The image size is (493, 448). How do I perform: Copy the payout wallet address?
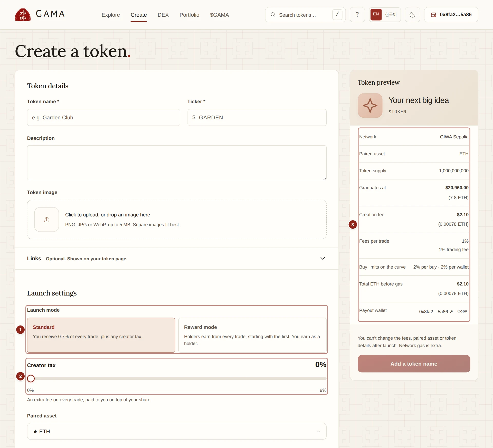(x=462, y=311)
